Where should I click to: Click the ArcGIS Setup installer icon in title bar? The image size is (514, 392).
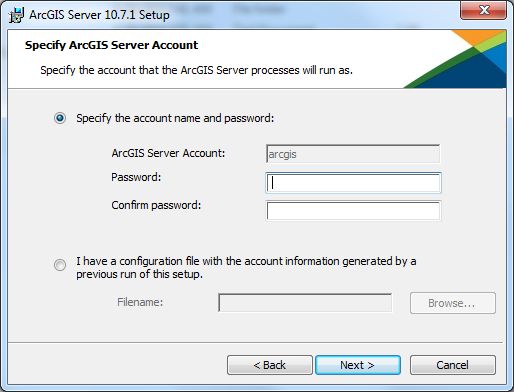pyautogui.click(x=16, y=15)
